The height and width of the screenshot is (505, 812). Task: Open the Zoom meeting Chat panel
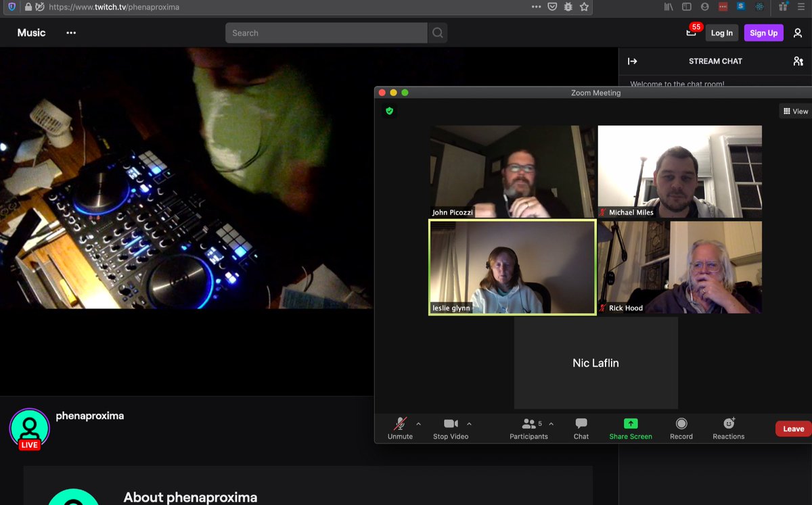point(581,426)
